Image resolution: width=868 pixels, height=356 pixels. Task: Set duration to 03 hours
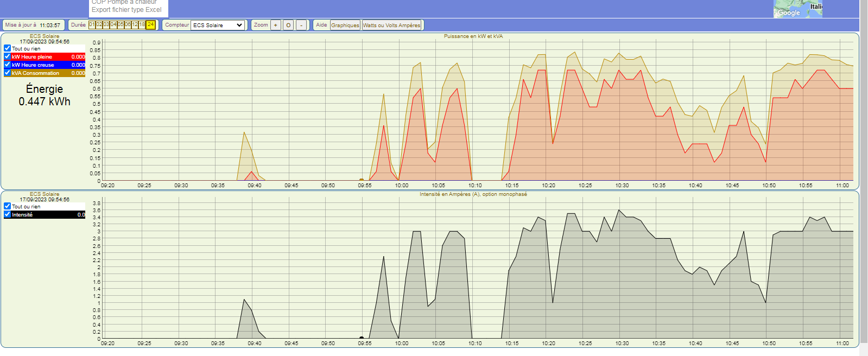point(106,25)
